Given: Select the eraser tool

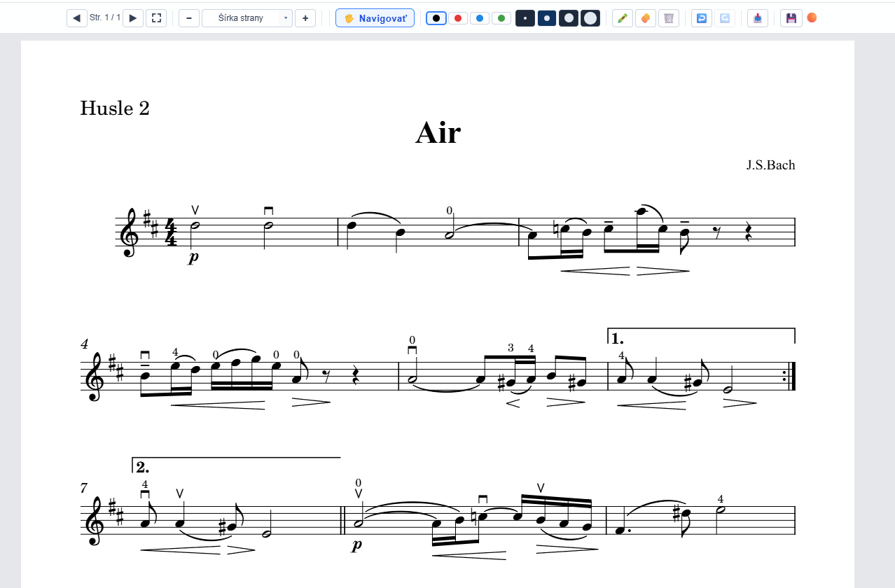Looking at the screenshot, I should tap(646, 18).
